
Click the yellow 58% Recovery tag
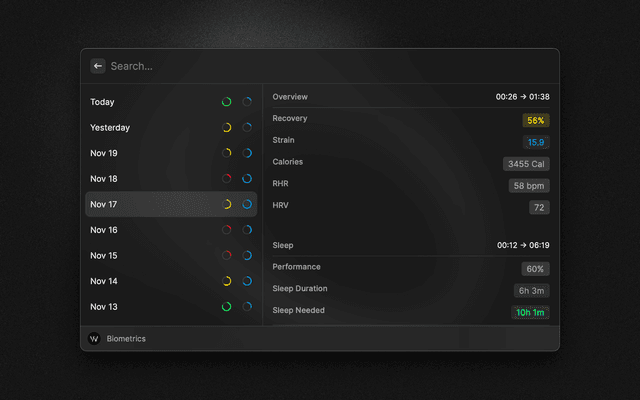click(x=536, y=120)
